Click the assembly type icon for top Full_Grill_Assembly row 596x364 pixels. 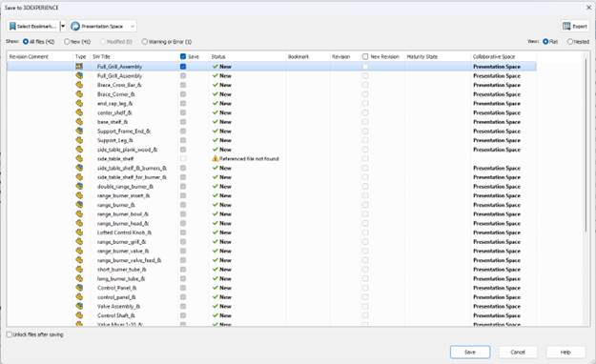79,67
